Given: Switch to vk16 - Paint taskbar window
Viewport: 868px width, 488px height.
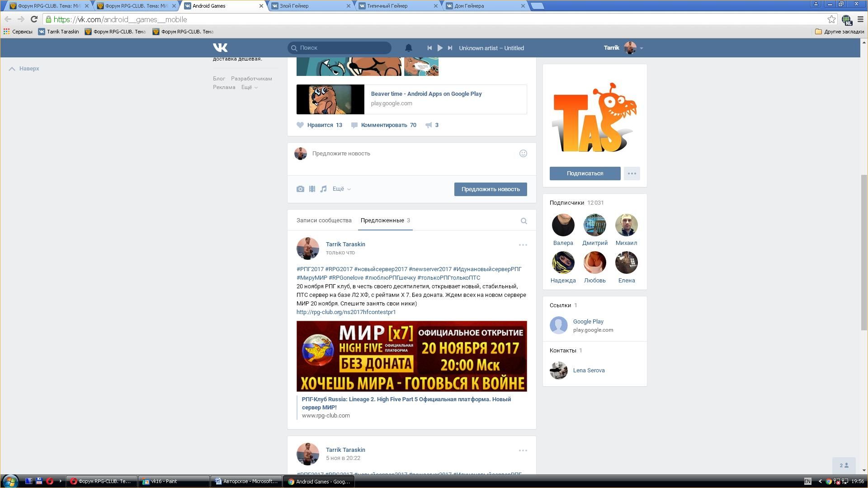Looking at the screenshot, I should (174, 481).
